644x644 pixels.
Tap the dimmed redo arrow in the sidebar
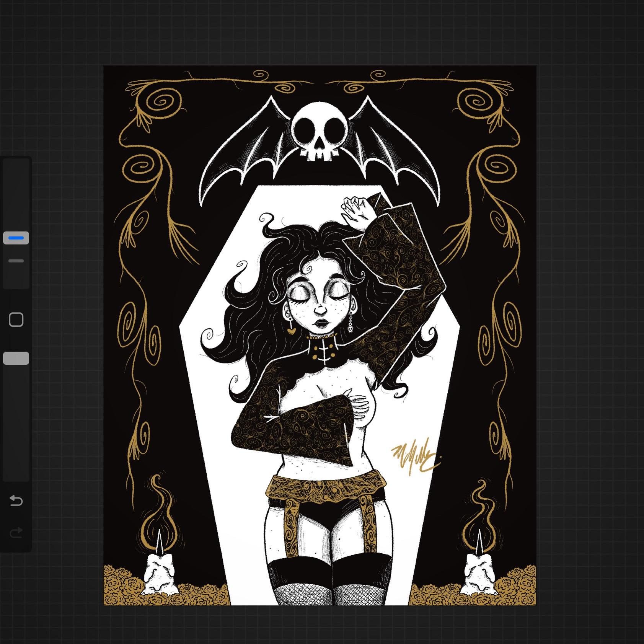(16, 532)
